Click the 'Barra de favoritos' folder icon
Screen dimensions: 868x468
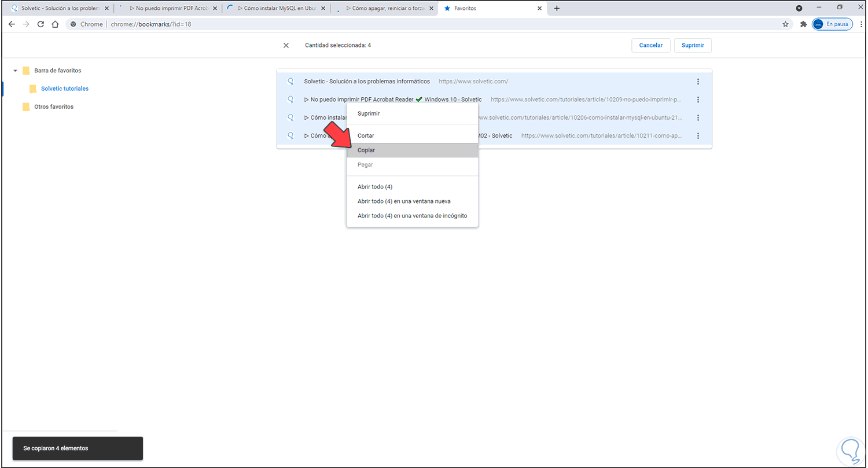26,71
